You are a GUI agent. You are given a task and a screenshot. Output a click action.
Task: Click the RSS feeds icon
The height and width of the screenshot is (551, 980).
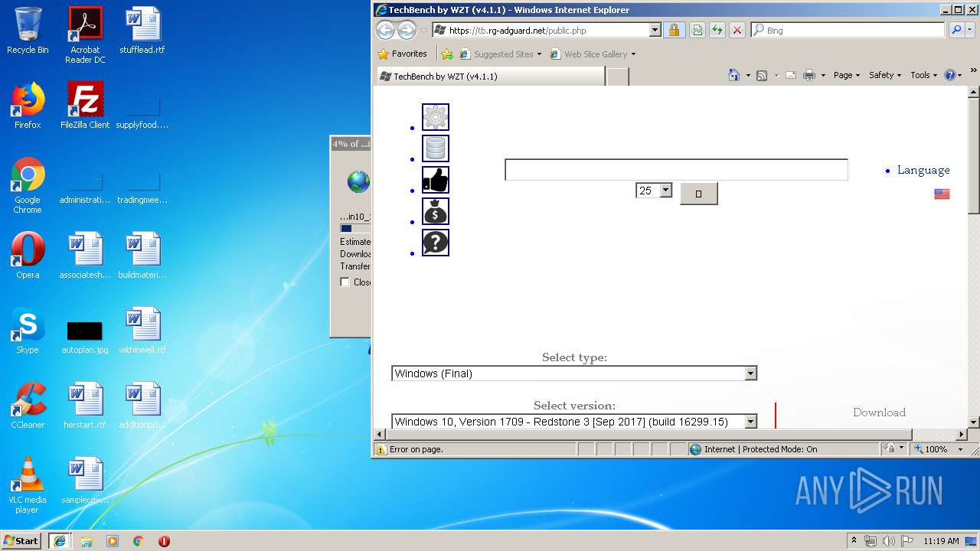pyautogui.click(x=762, y=75)
